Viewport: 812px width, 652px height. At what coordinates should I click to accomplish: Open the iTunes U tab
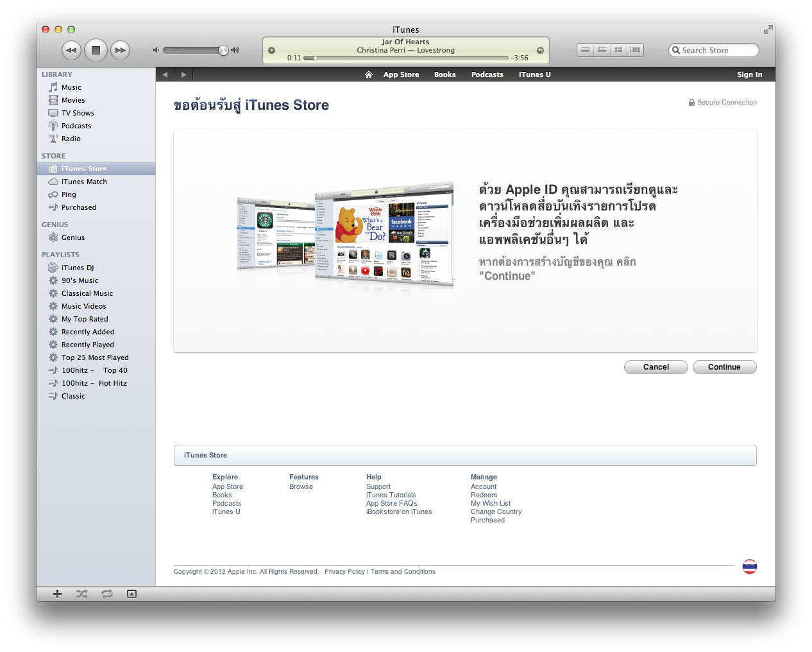tap(534, 74)
